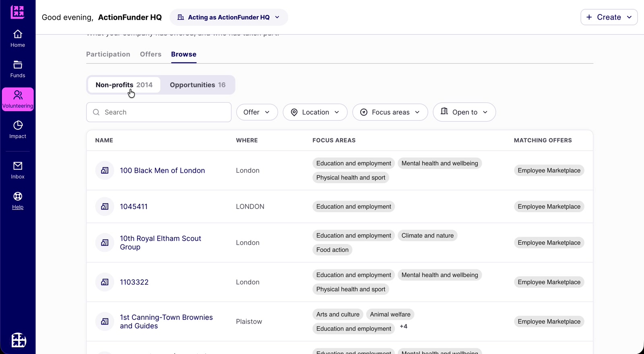Click the Animal welfare tag

point(390,315)
